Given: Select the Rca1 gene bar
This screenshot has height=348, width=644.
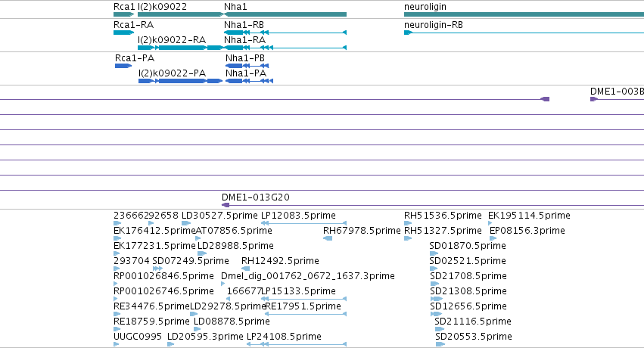Looking at the screenshot, I should 123,14.
